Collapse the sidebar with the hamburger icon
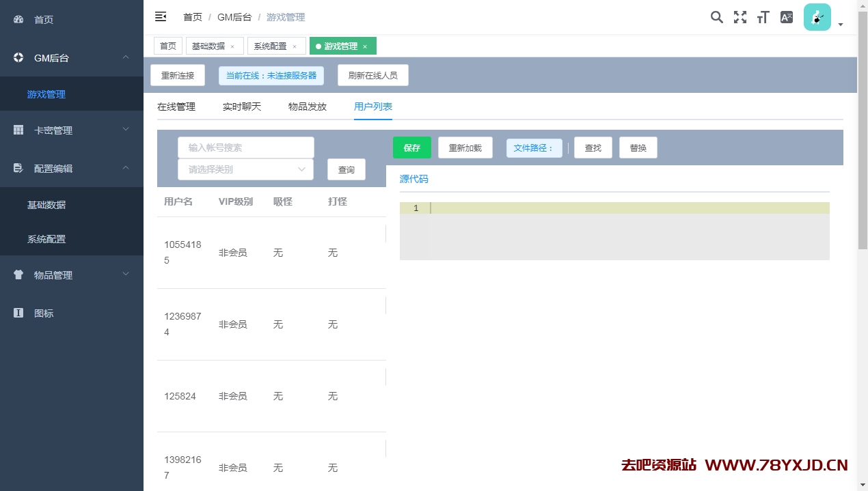 pyautogui.click(x=161, y=17)
